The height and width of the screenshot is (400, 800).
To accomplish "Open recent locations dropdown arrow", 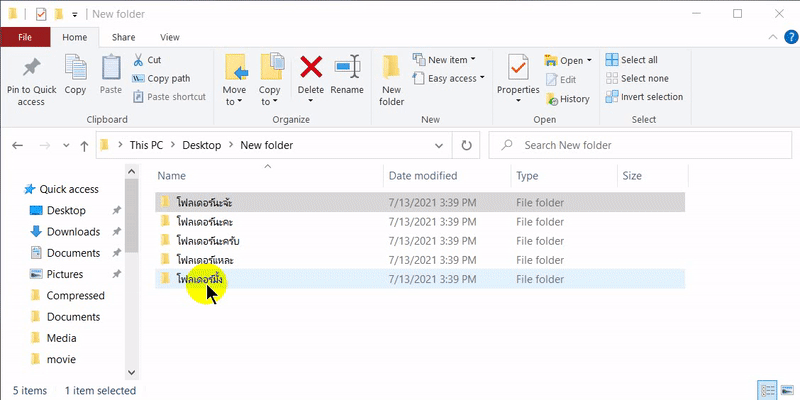I will tap(66, 145).
